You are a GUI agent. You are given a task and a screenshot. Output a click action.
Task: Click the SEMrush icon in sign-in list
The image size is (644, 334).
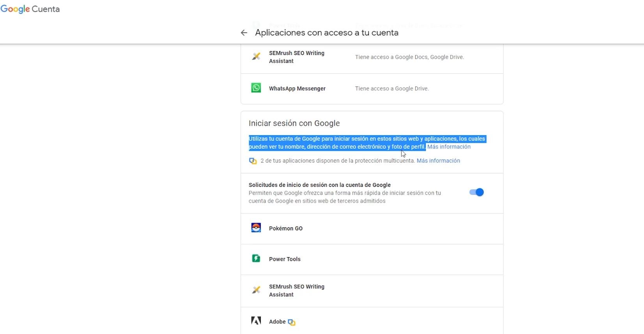point(256,290)
